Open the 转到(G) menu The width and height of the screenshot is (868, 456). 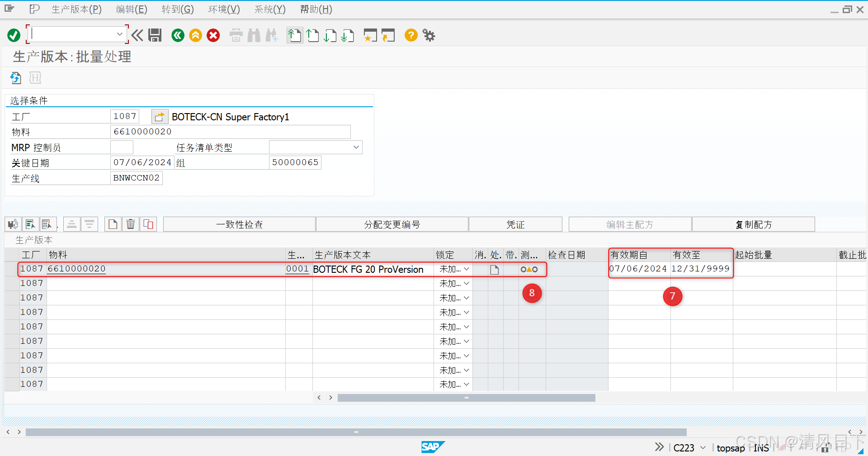pyautogui.click(x=178, y=9)
